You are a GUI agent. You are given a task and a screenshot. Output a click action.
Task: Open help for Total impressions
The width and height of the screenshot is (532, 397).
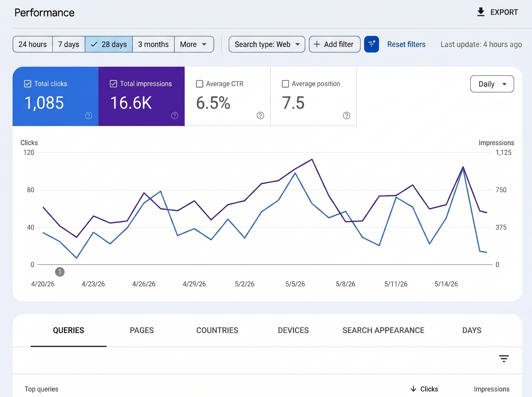175,116
